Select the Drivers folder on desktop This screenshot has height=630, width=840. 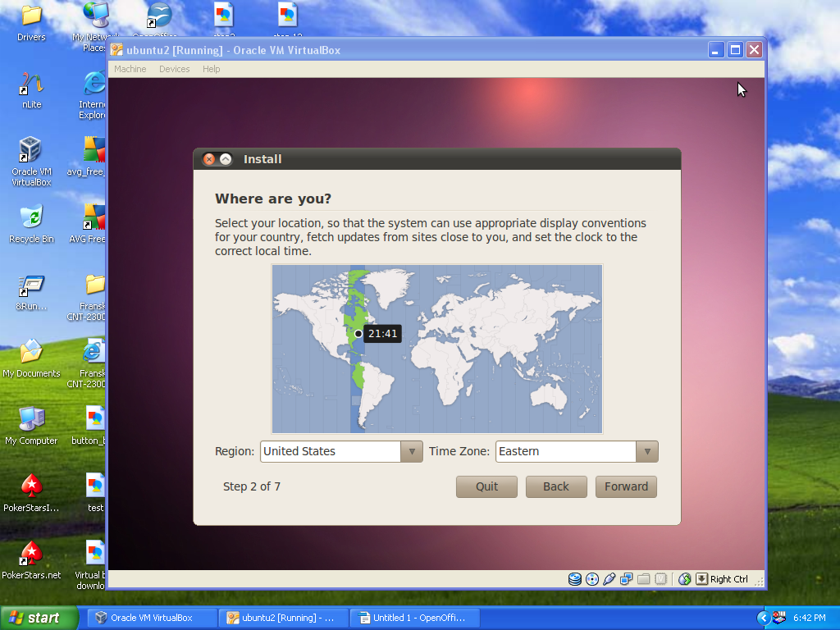(31, 22)
